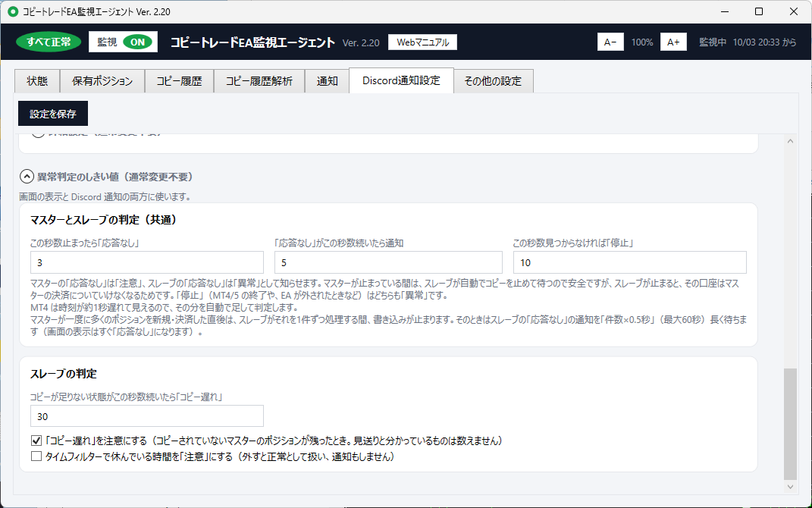The height and width of the screenshot is (508, 812).
Task: Click the green app icon in title bar
Action: (13, 11)
